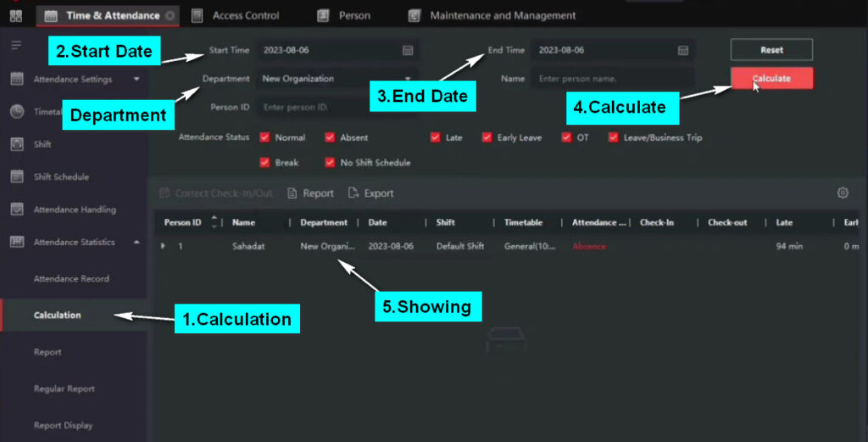Expand row for person Sahadat
868x442 pixels.
[163, 246]
